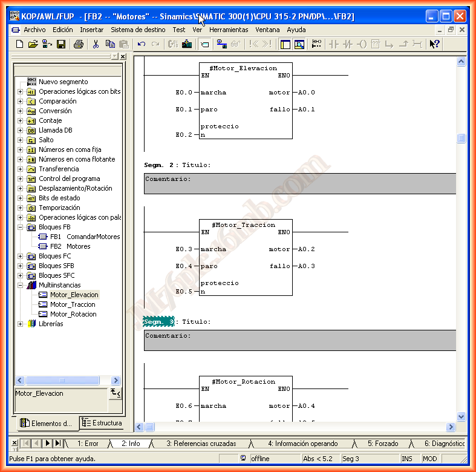The width and height of the screenshot is (476, 472).
Task: Expand the Librerías tree node
Action: click(x=20, y=324)
